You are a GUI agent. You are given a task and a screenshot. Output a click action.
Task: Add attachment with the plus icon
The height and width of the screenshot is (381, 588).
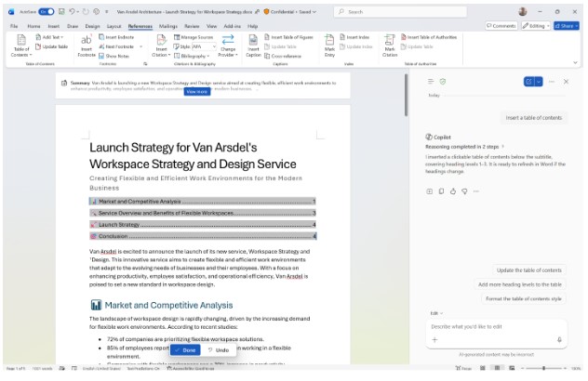click(x=434, y=339)
